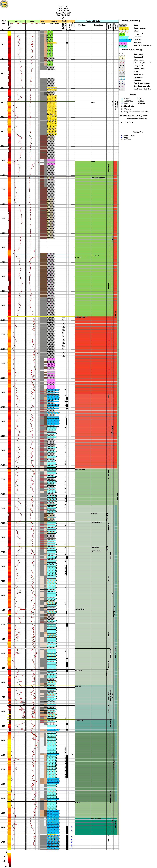Select the Salt, Halite legend pattern icon

click(x=123, y=46)
